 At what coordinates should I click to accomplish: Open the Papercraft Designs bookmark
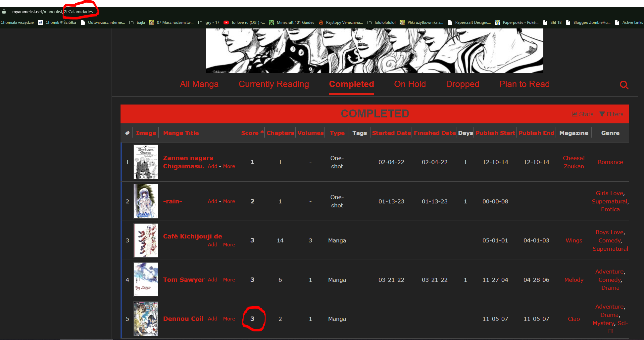[x=469, y=22]
